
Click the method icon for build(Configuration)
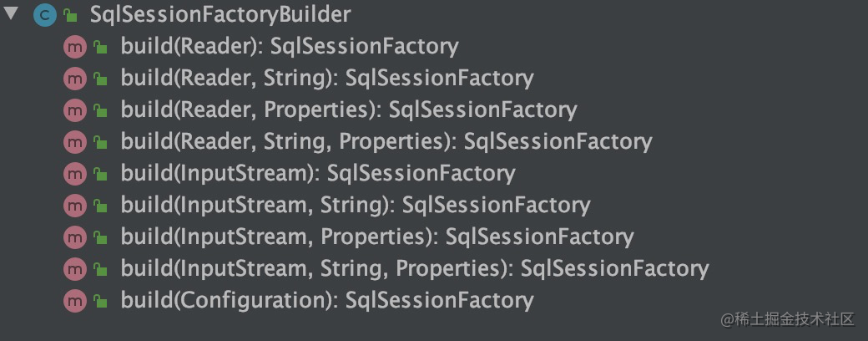75,303
